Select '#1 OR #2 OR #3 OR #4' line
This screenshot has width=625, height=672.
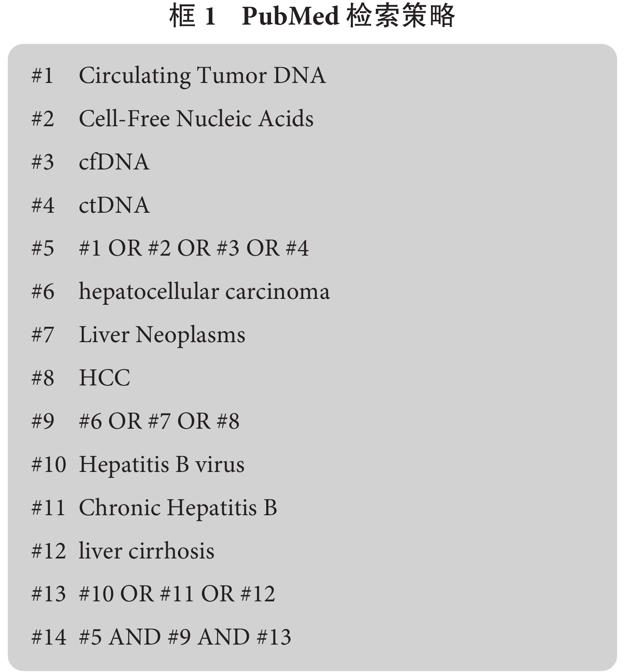coord(194,248)
